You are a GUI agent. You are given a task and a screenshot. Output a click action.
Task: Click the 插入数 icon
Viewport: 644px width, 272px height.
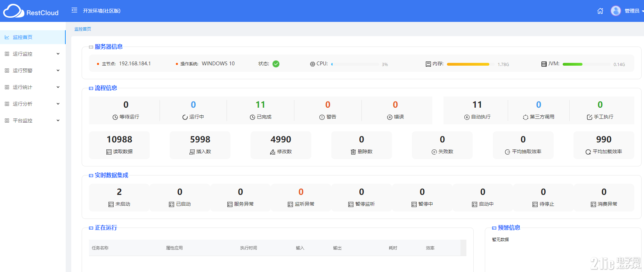[x=192, y=152]
